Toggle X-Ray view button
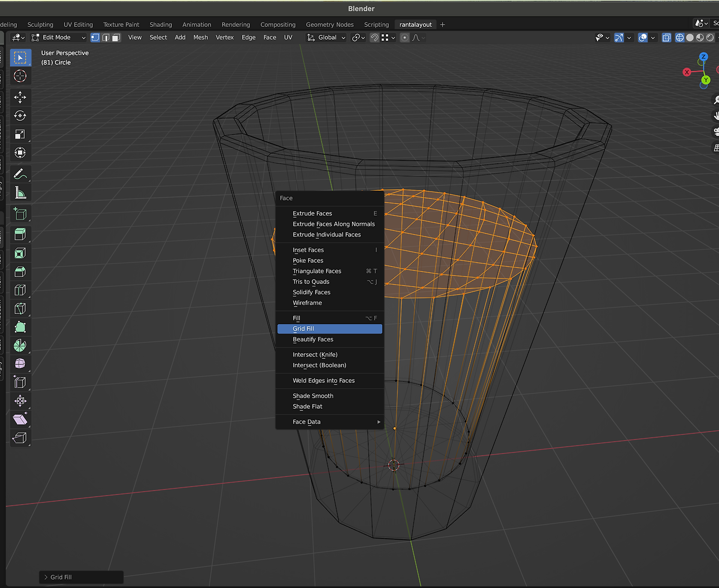Screen dimensions: 719x588 (666, 38)
